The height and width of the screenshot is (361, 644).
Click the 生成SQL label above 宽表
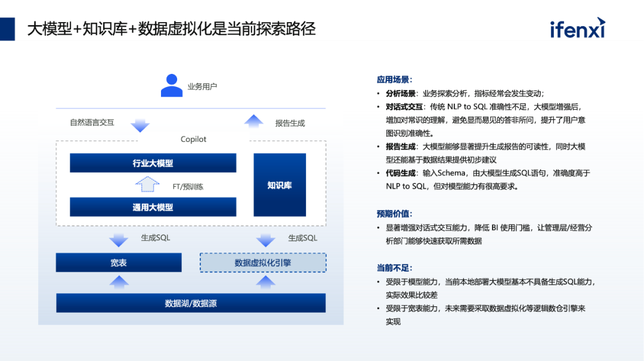click(155, 238)
